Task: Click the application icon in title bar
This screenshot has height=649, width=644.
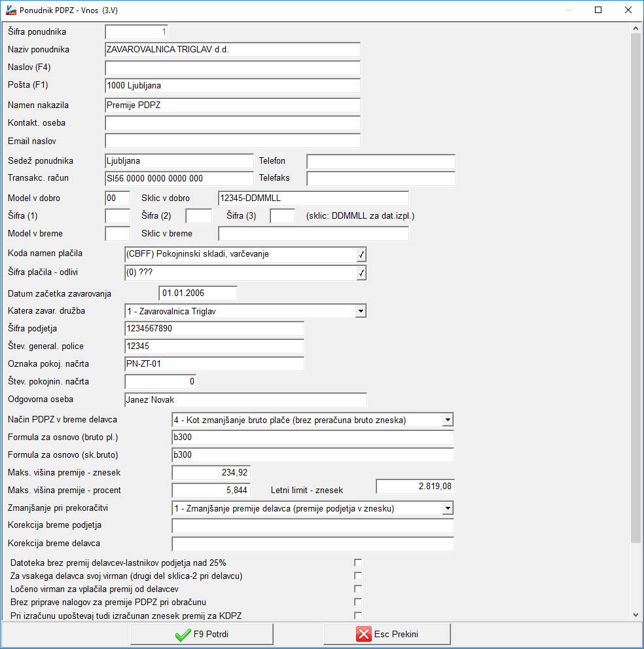Action: click(x=10, y=10)
